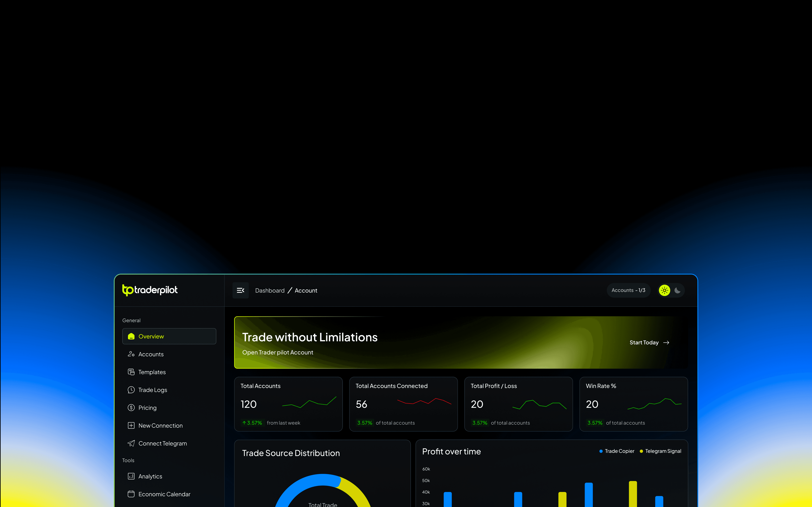Viewport: 812px width, 507px height.
Task: Click the up arrow beside 3.57% from last week
Action: coord(244,423)
